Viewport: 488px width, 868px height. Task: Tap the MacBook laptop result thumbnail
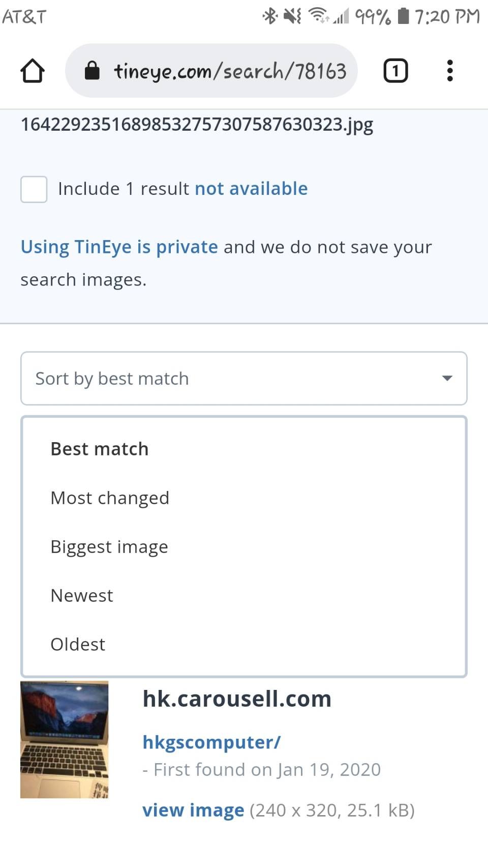point(65,739)
